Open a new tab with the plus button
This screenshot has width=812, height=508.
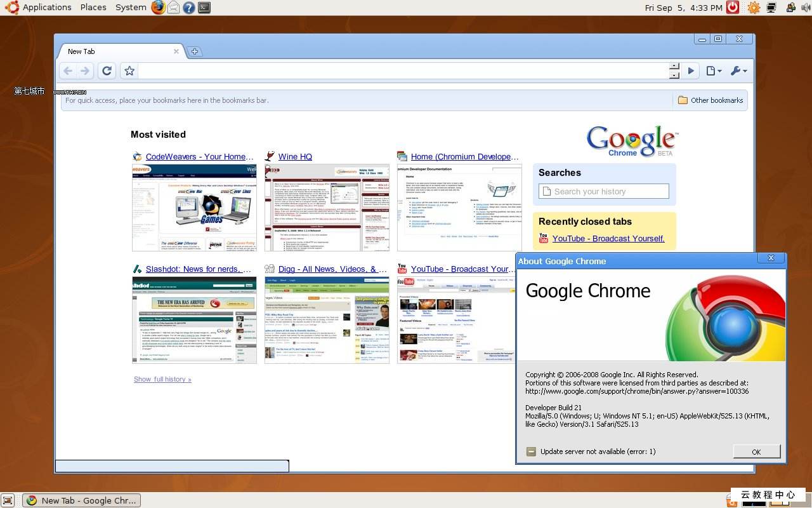[x=195, y=51]
